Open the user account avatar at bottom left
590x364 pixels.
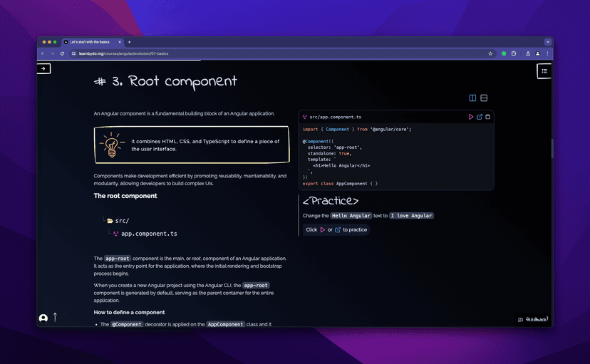click(x=43, y=318)
